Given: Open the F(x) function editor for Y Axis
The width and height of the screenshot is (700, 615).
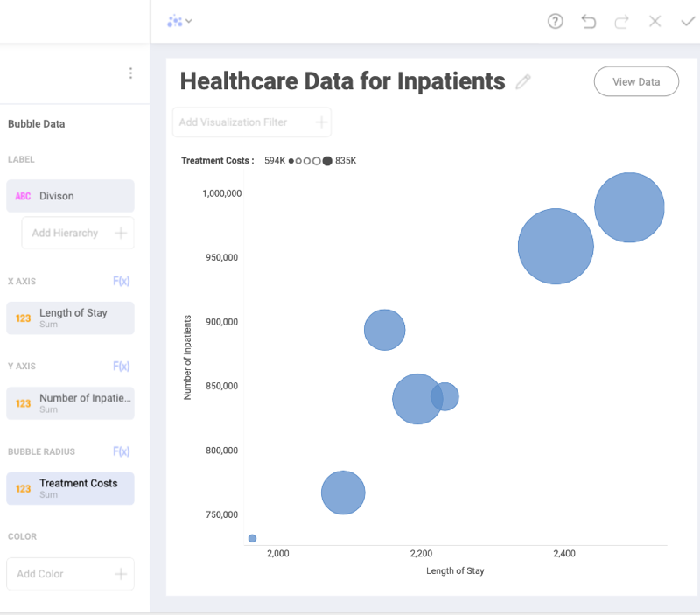Looking at the screenshot, I should click(x=122, y=366).
